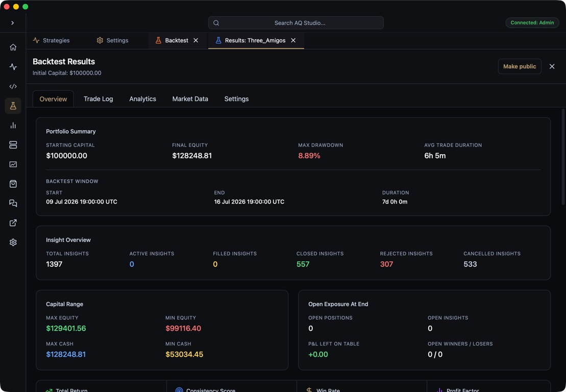This screenshot has height=392, width=566.
Task: Open the code editor icon in the sidebar
Action: coord(13,86)
